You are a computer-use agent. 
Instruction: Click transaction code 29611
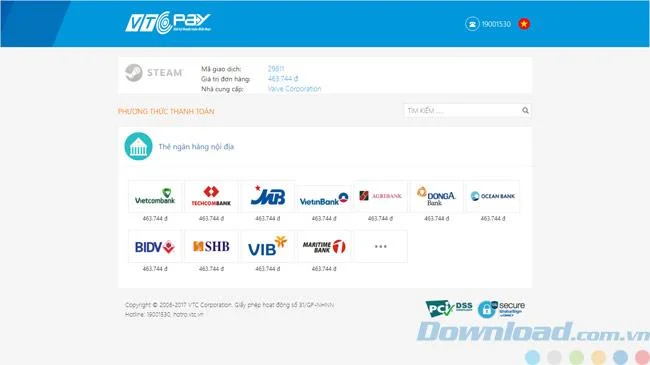tap(276, 69)
